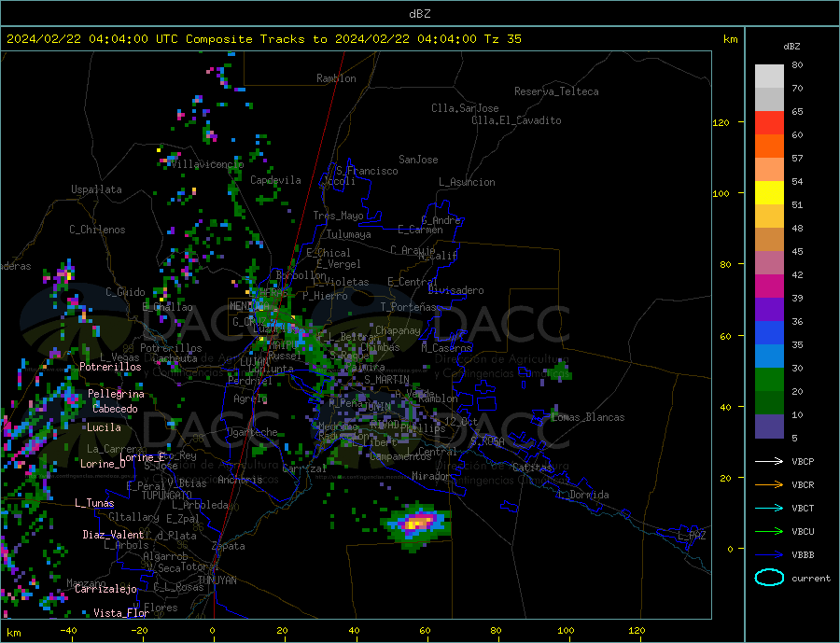840x643 pixels.
Task: Click the storm cell core near Mirador
Action: pyautogui.click(x=418, y=523)
